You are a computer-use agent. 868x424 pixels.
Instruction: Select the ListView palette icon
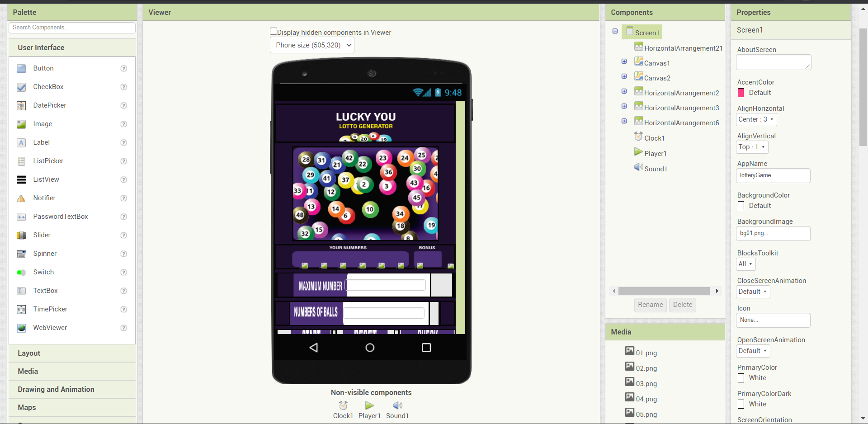[x=21, y=180]
